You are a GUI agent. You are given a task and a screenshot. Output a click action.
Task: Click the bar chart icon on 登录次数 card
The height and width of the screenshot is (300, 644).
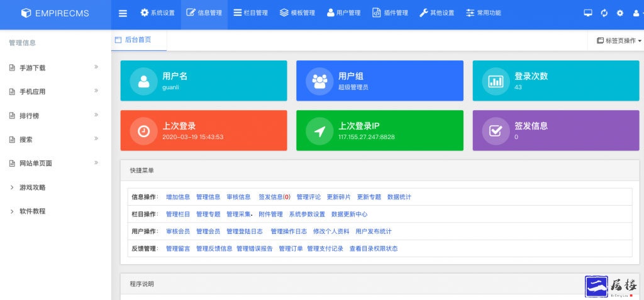point(496,81)
